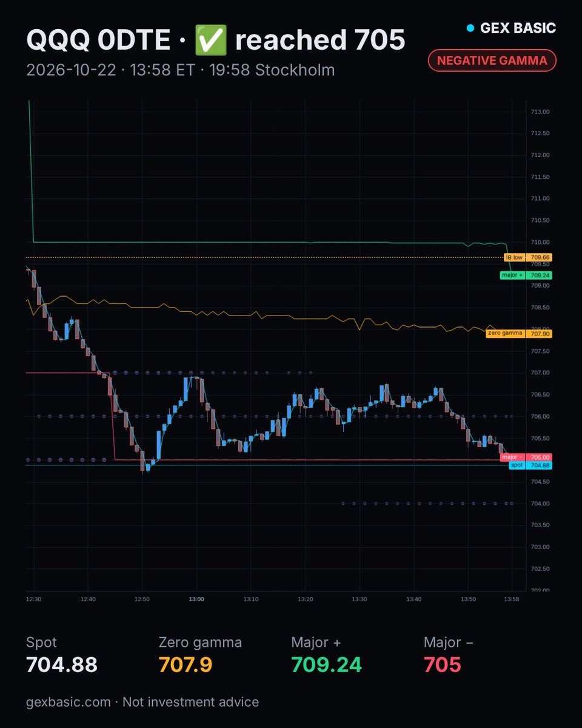Click the cyan 'spot 704.88' chart tag
This screenshot has height=728, width=582.
[530, 465]
